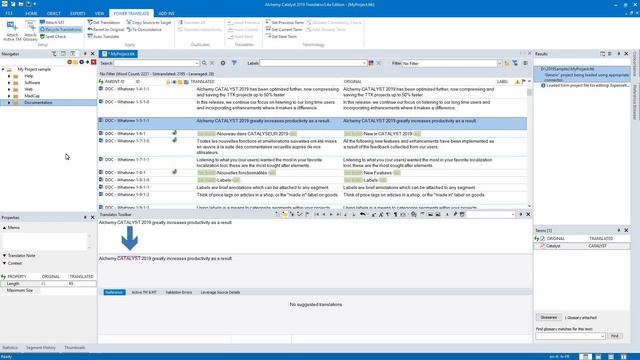
Task: Open the OBJECT ribbon tab
Action: pyautogui.click(x=53, y=13)
